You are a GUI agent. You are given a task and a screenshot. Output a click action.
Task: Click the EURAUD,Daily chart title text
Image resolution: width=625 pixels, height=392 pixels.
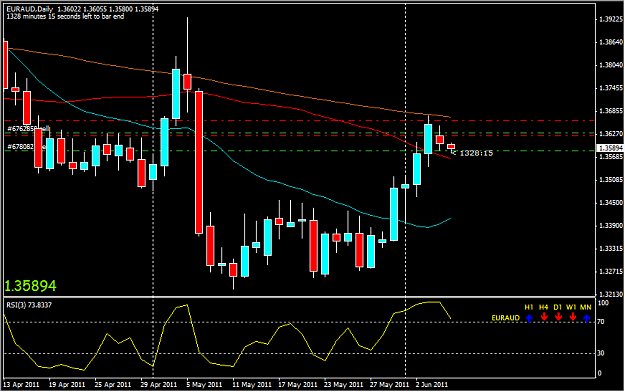pyautogui.click(x=30, y=9)
